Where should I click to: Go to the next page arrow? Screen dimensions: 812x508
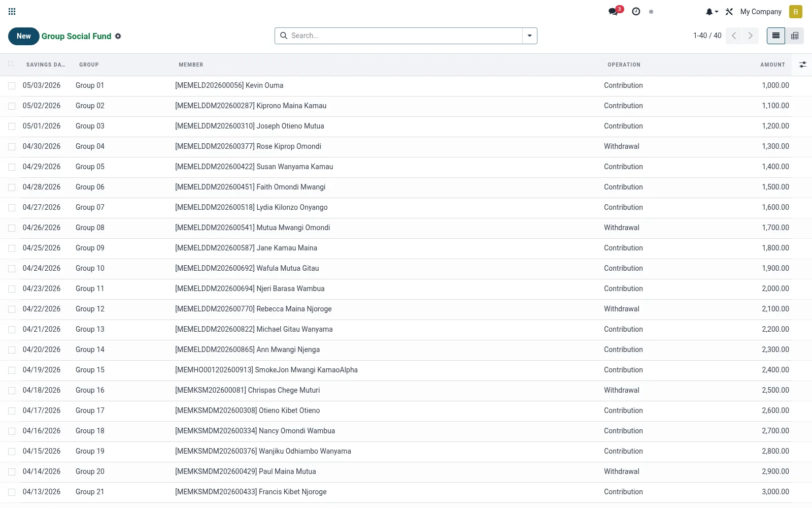750,36
